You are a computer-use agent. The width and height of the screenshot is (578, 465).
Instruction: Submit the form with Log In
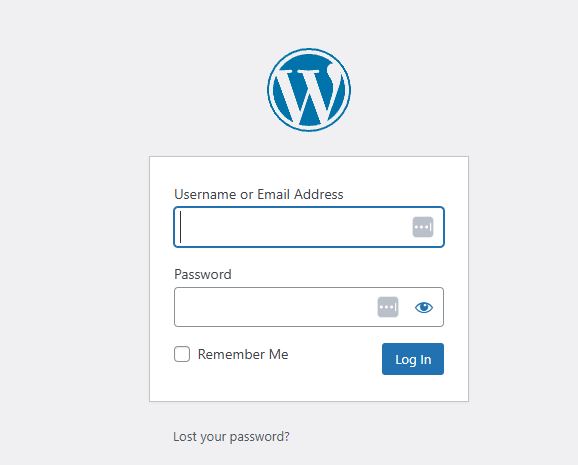tap(413, 359)
